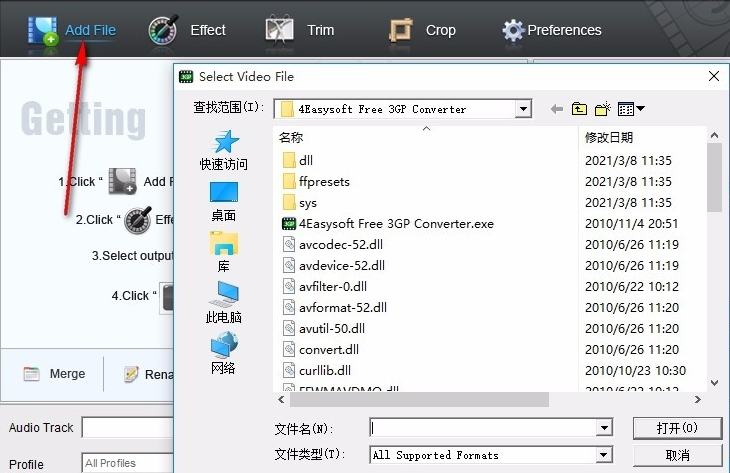Select 4Easysoft Free 3GP Converter.exe file
Screen dimensions: 730x473
(x=388, y=223)
